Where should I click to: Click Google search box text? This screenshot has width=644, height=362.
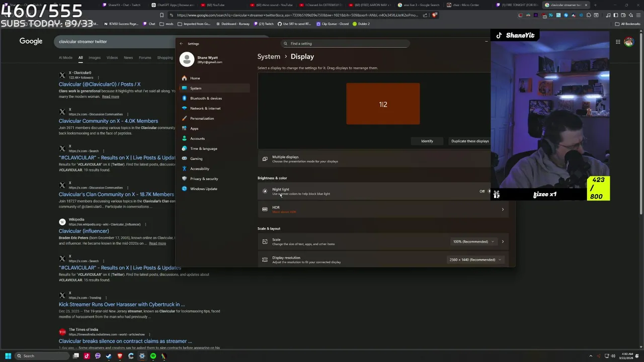(83, 42)
